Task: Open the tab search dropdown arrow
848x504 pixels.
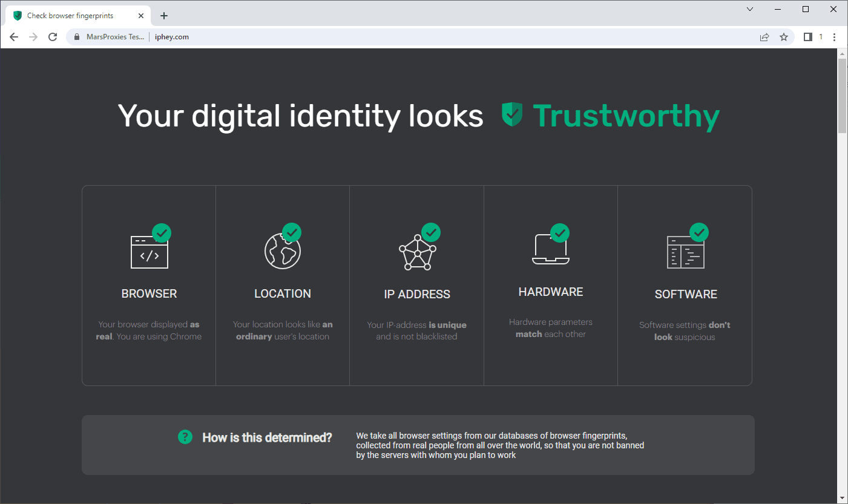Action: point(750,9)
